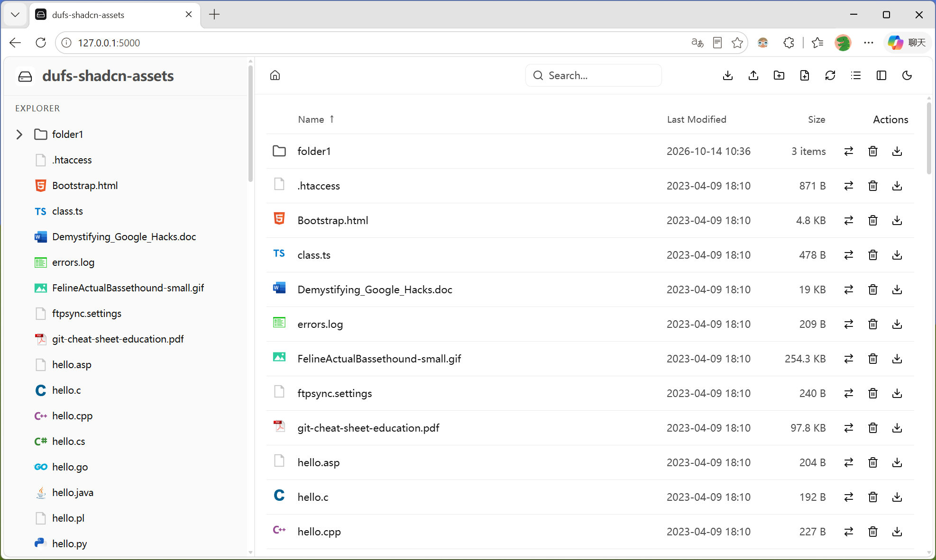Click the download folder toolbar icon
The width and height of the screenshot is (936, 560).
(728, 75)
